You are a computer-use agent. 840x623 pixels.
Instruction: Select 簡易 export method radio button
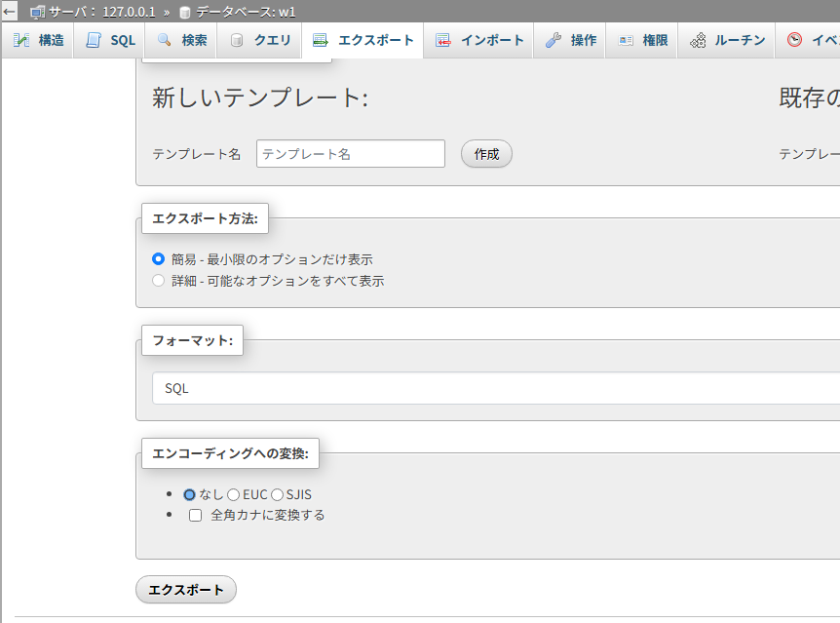click(159, 259)
